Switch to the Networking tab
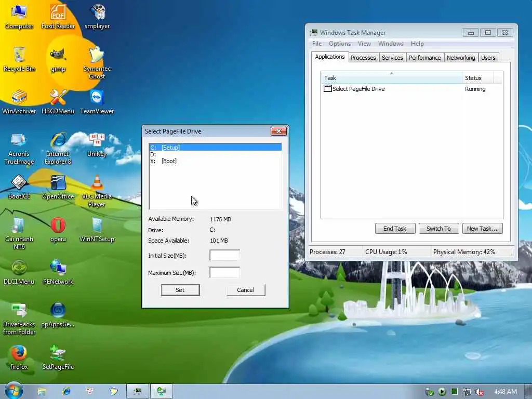Image resolution: width=532 pixels, height=399 pixels. pyautogui.click(x=461, y=58)
